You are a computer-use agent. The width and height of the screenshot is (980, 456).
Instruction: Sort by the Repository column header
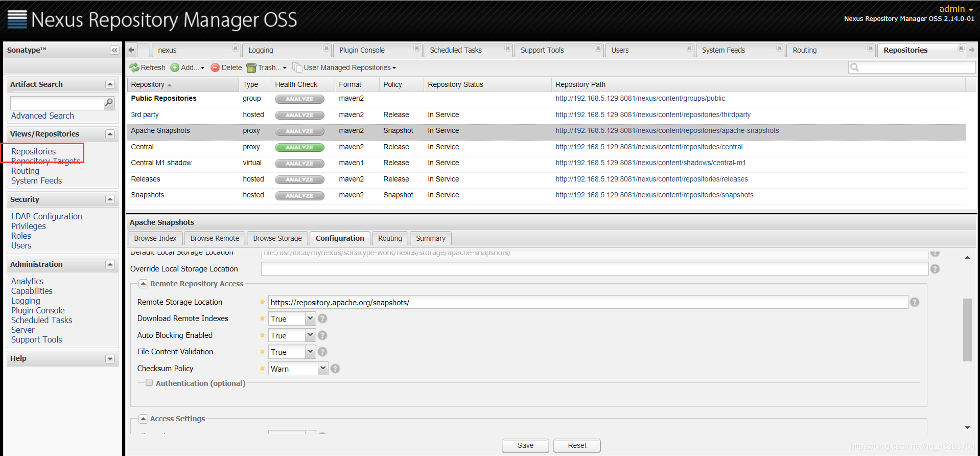182,84
